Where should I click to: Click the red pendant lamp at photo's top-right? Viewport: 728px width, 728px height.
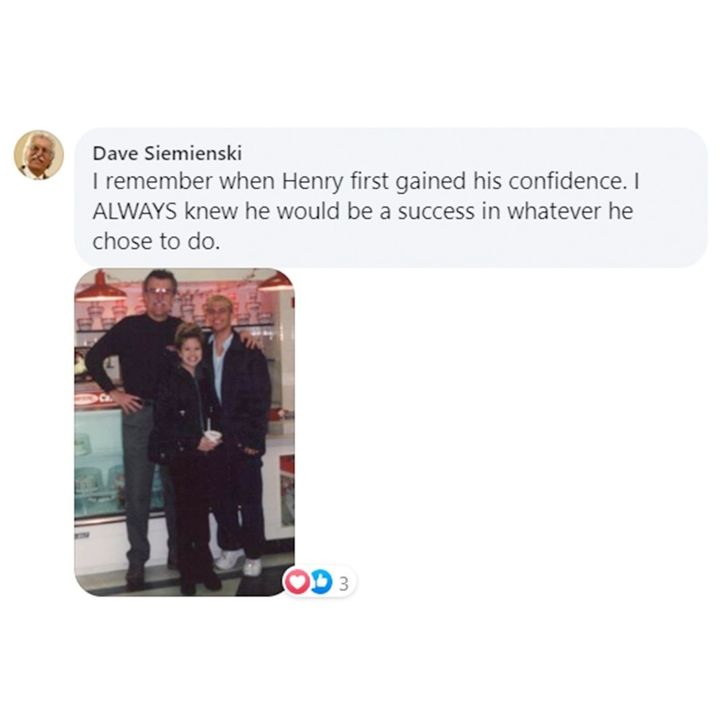click(x=277, y=281)
